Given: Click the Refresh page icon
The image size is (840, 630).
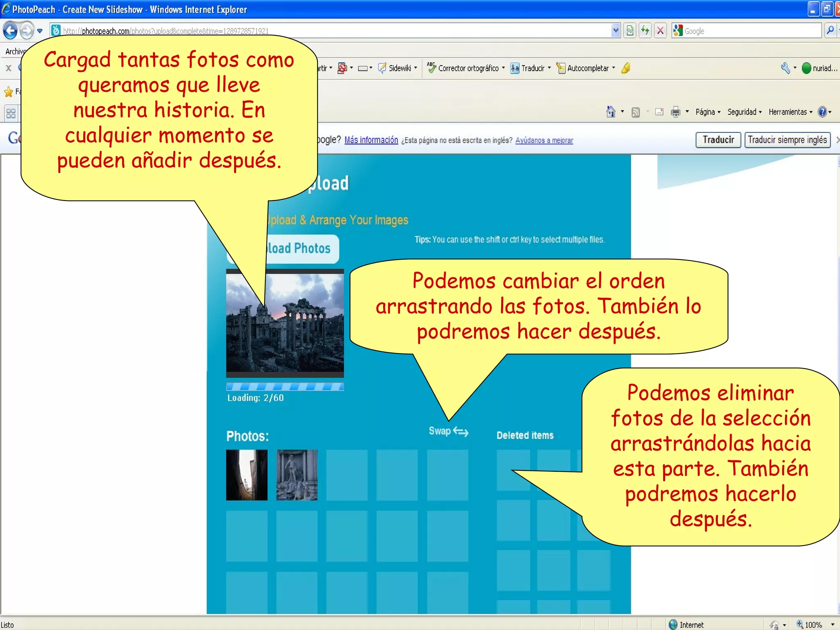Looking at the screenshot, I should [645, 31].
